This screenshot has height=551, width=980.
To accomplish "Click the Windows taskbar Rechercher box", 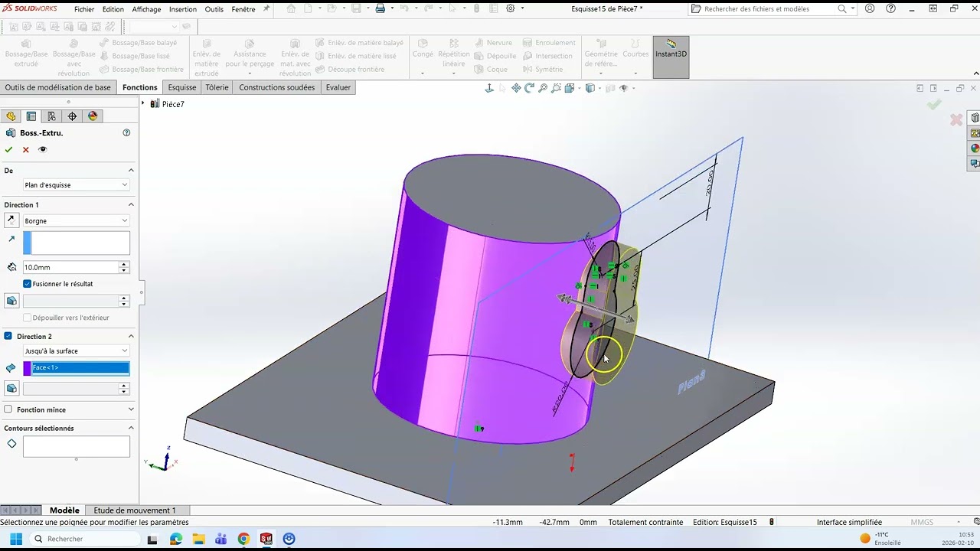I will [x=86, y=539].
